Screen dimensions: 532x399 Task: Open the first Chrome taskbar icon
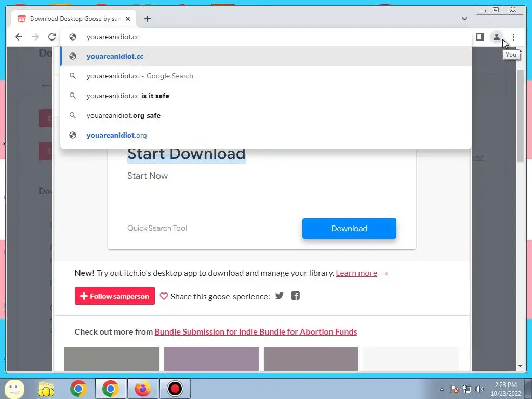tap(78, 389)
